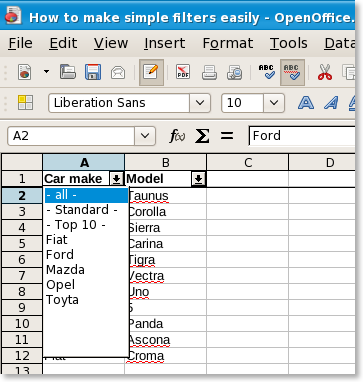
Task: Click the Open file folder icon
Action: click(x=68, y=72)
